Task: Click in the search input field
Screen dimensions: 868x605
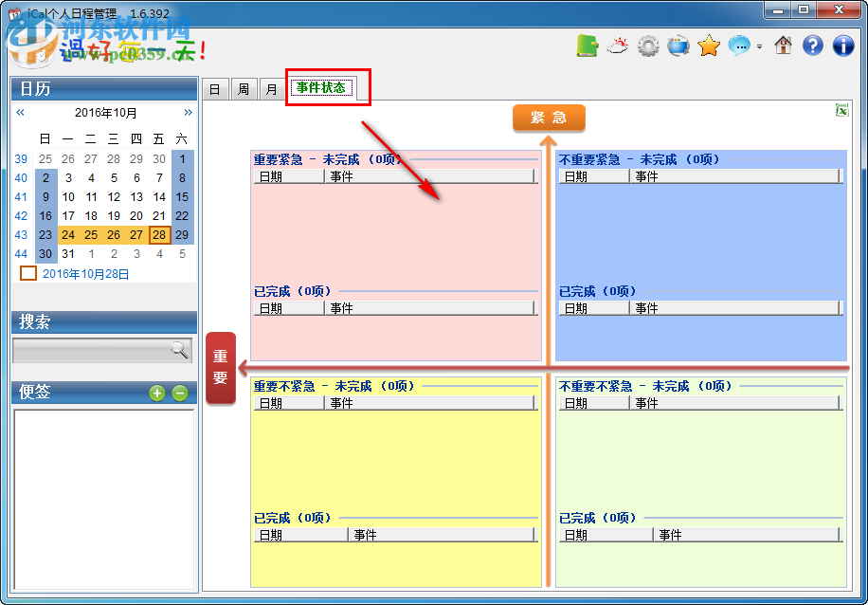Action: [x=101, y=350]
